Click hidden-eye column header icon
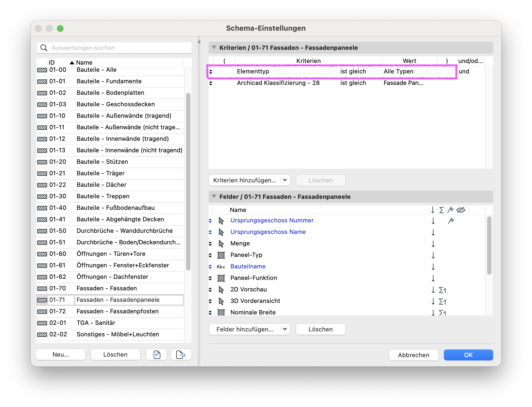 461,210
